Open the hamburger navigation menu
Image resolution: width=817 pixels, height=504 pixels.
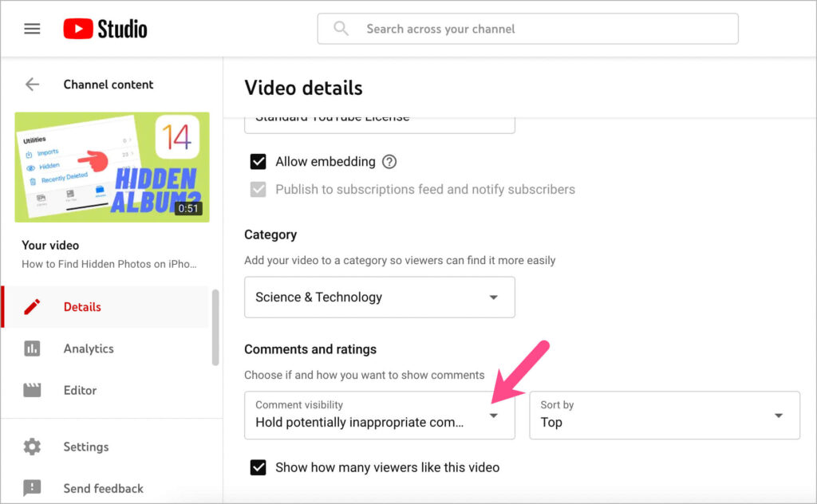point(32,28)
